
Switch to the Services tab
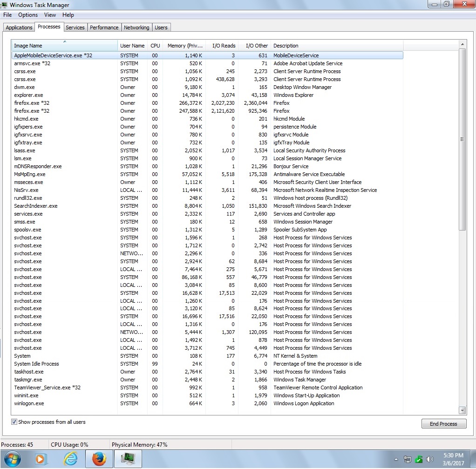75,27
